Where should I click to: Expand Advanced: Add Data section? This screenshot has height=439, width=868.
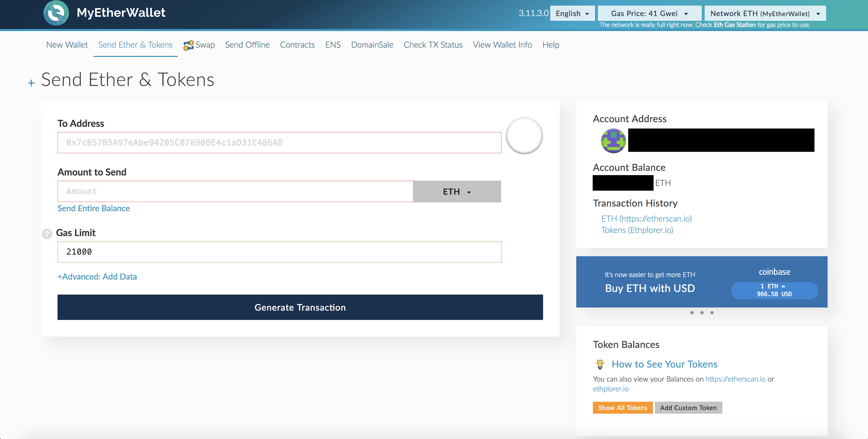tap(97, 277)
